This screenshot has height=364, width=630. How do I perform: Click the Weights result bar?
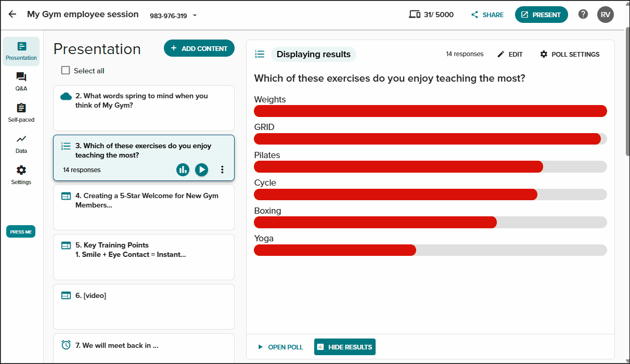430,111
